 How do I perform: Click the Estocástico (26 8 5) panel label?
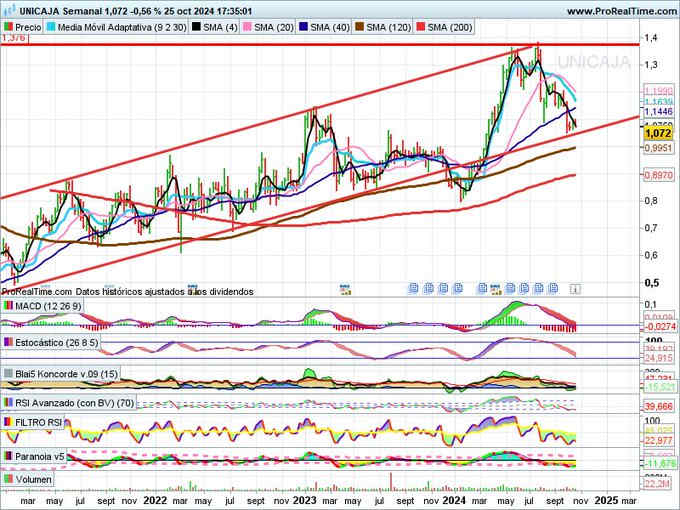[x=57, y=343]
